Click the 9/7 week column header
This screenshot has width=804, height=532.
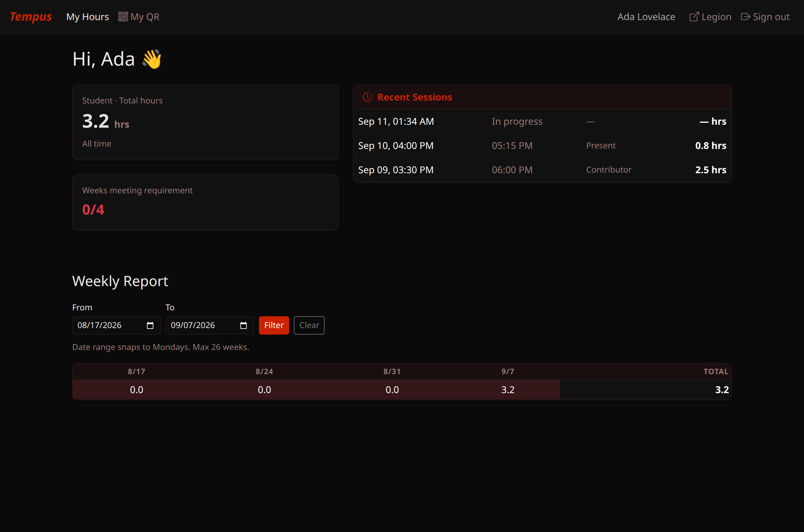coord(508,372)
